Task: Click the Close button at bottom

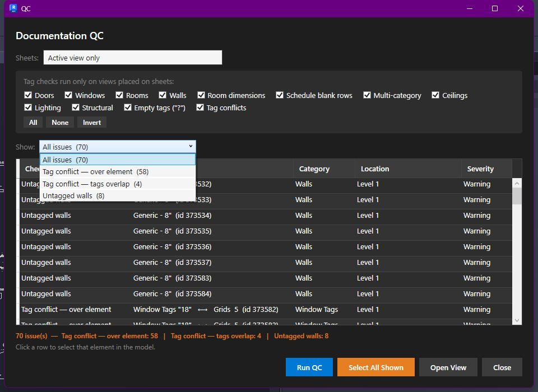Action: point(502,367)
